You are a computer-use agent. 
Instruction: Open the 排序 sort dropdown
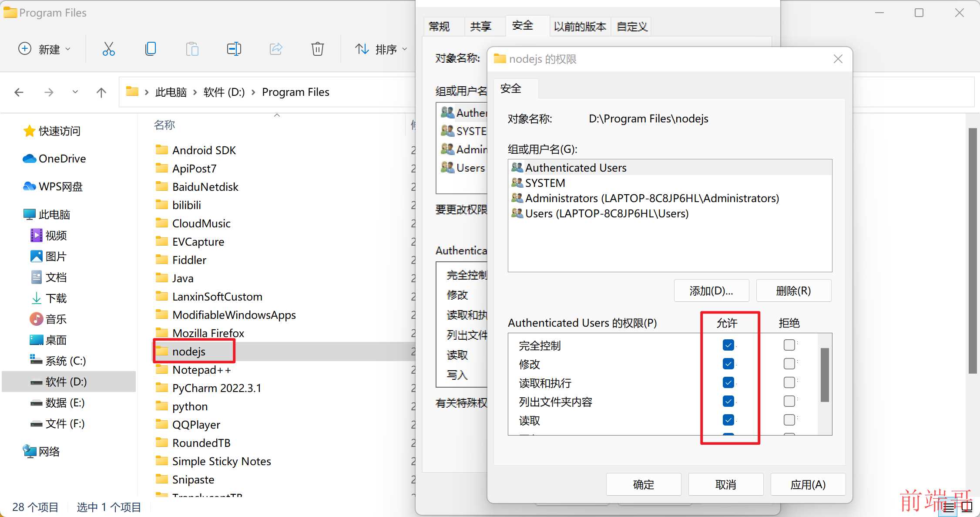click(x=381, y=49)
